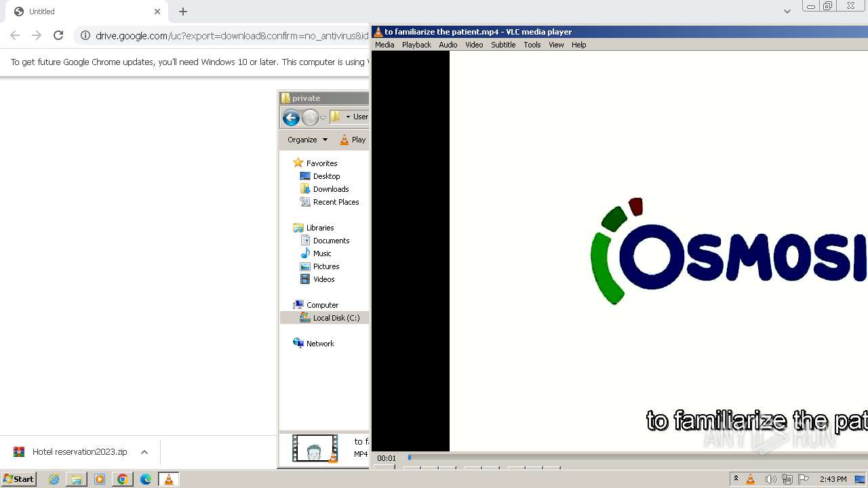Open the Subtitle menu in VLC
Screen dimensions: 868x488
click(503, 45)
